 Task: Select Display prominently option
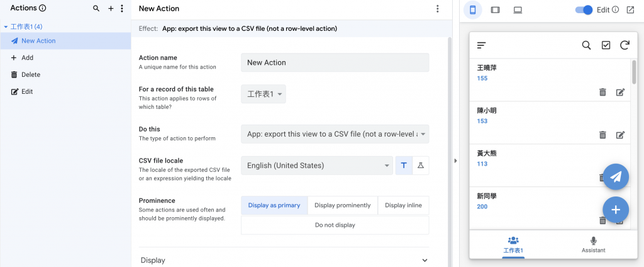click(x=341, y=205)
